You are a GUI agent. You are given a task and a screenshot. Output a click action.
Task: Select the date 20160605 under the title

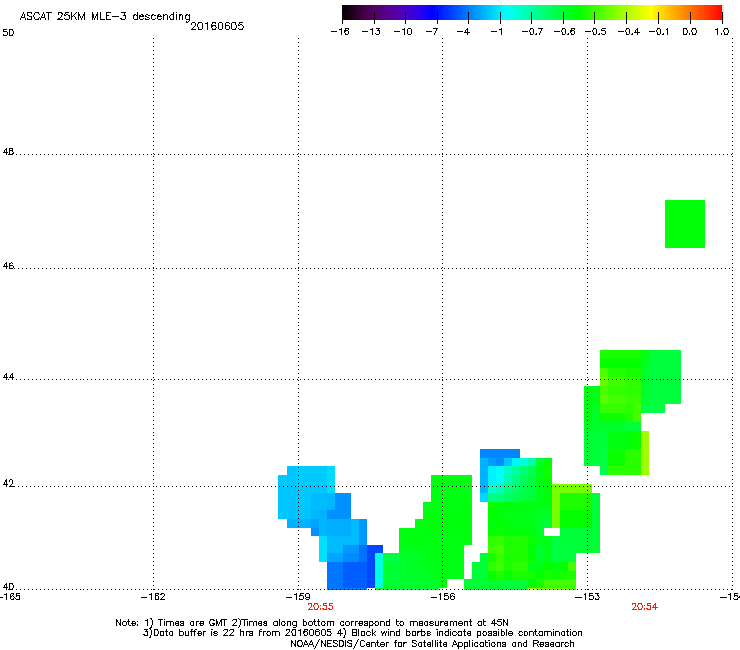point(217,26)
